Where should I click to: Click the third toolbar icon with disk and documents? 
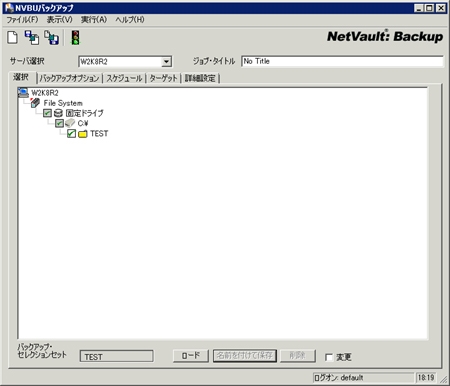pos(51,37)
